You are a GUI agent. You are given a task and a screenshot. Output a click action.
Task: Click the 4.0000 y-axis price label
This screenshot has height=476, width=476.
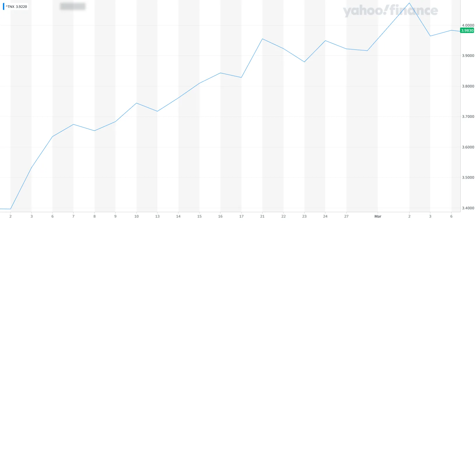[468, 25]
